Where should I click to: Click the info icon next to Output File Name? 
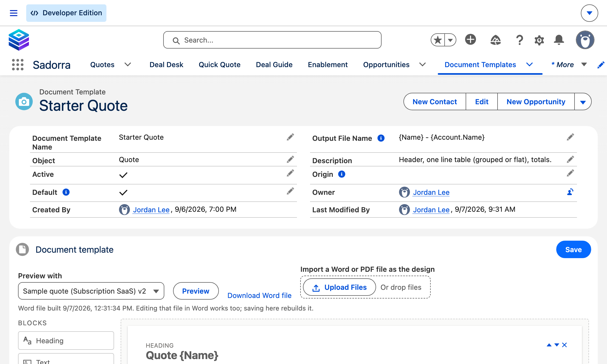(381, 138)
